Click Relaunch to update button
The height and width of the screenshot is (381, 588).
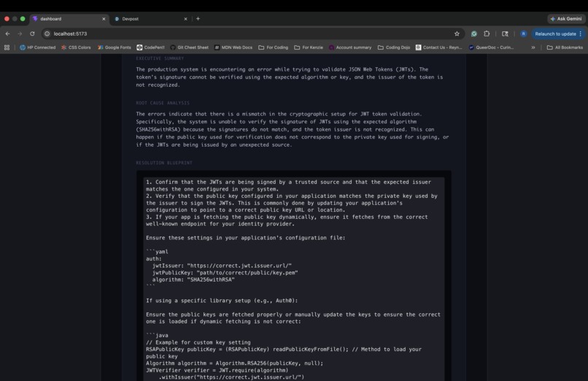tap(555, 34)
